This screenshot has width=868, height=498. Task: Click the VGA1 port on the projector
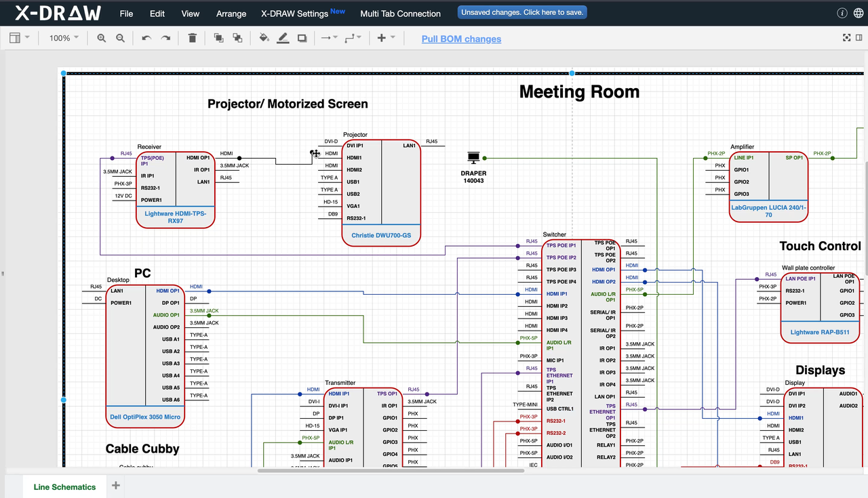pyautogui.click(x=354, y=206)
